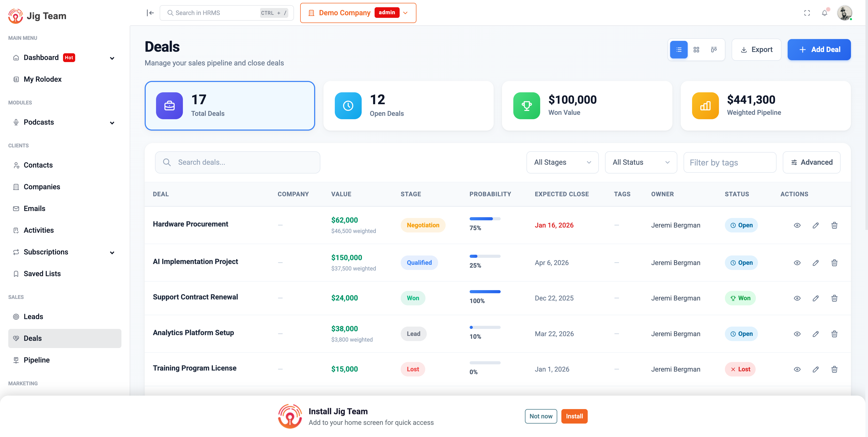Open the notifications bell
The width and height of the screenshot is (868, 437).
824,13
